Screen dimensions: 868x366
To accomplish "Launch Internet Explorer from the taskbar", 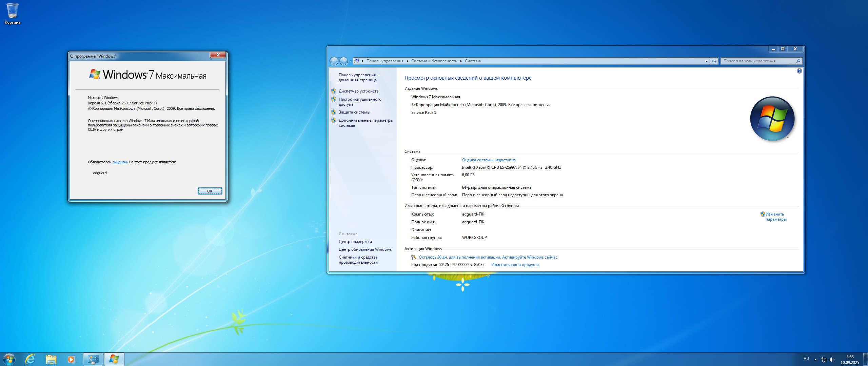I will (x=31, y=359).
